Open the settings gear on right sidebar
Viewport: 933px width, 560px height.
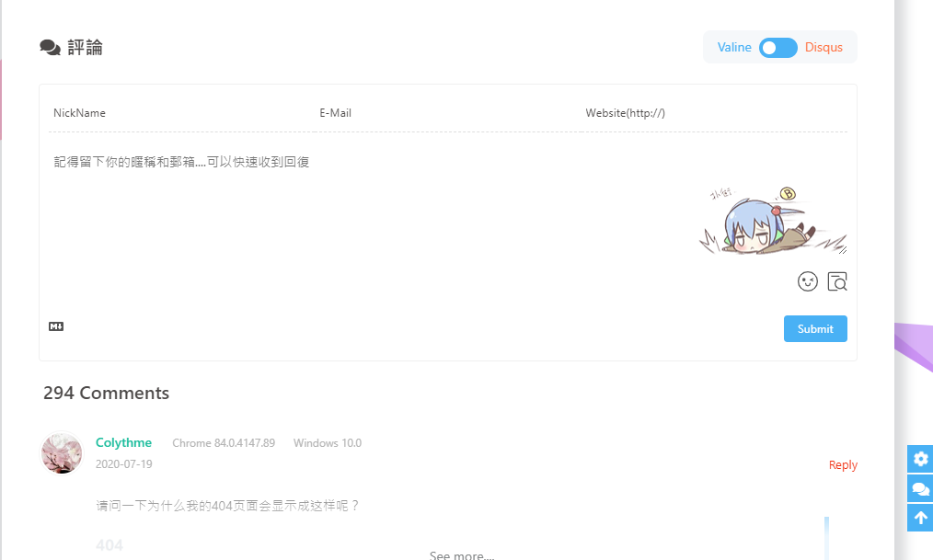[x=920, y=459]
